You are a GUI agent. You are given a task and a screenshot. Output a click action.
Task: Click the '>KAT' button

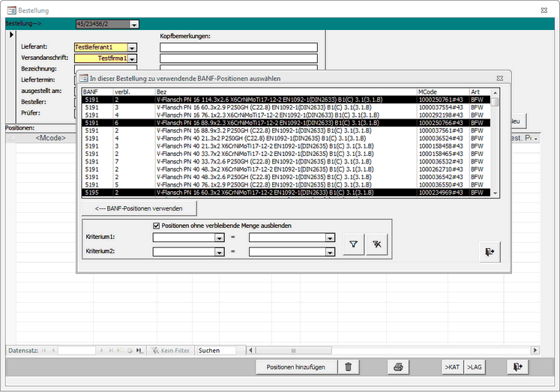pos(452,367)
